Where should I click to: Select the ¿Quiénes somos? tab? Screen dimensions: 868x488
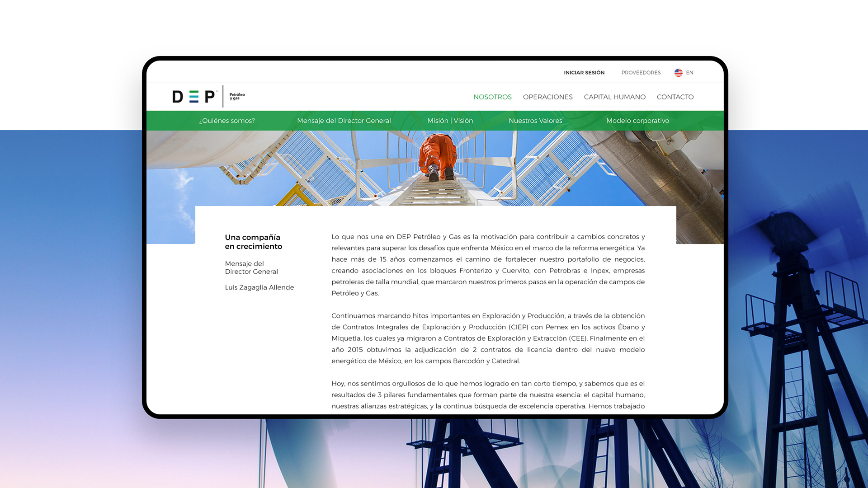pyautogui.click(x=227, y=121)
